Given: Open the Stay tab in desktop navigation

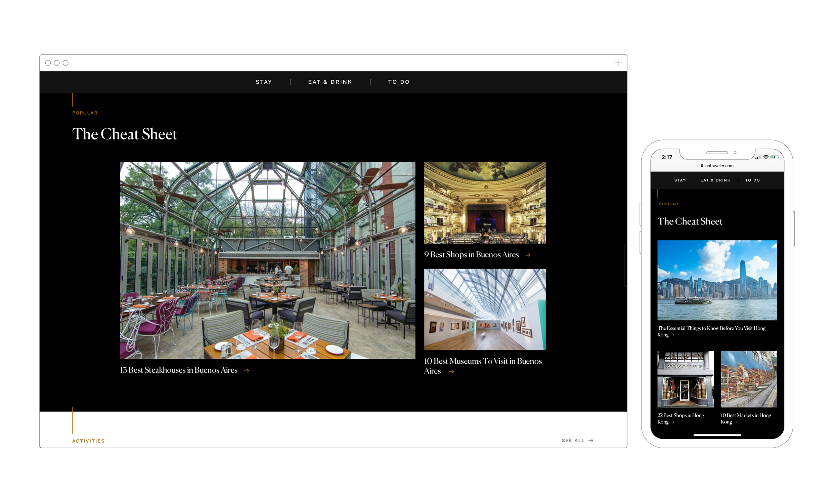Looking at the screenshot, I should (264, 82).
